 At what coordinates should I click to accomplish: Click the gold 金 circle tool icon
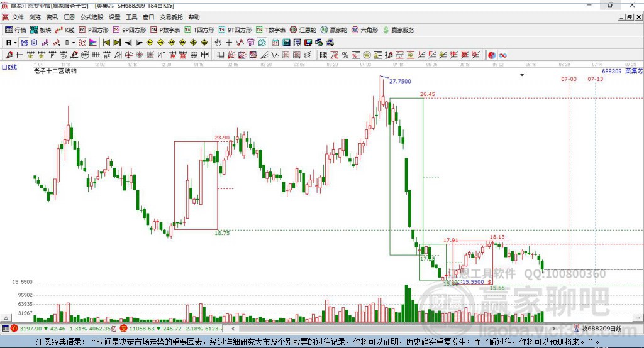point(367,55)
